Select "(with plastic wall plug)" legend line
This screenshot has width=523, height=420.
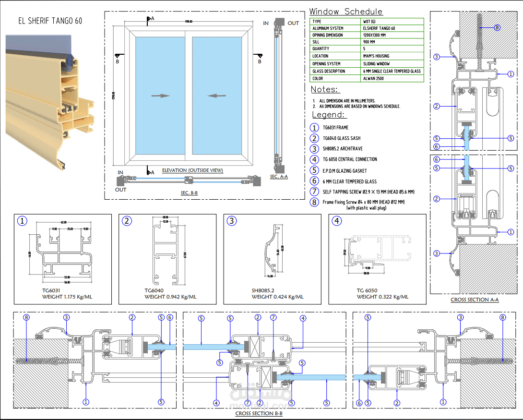click(366, 208)
